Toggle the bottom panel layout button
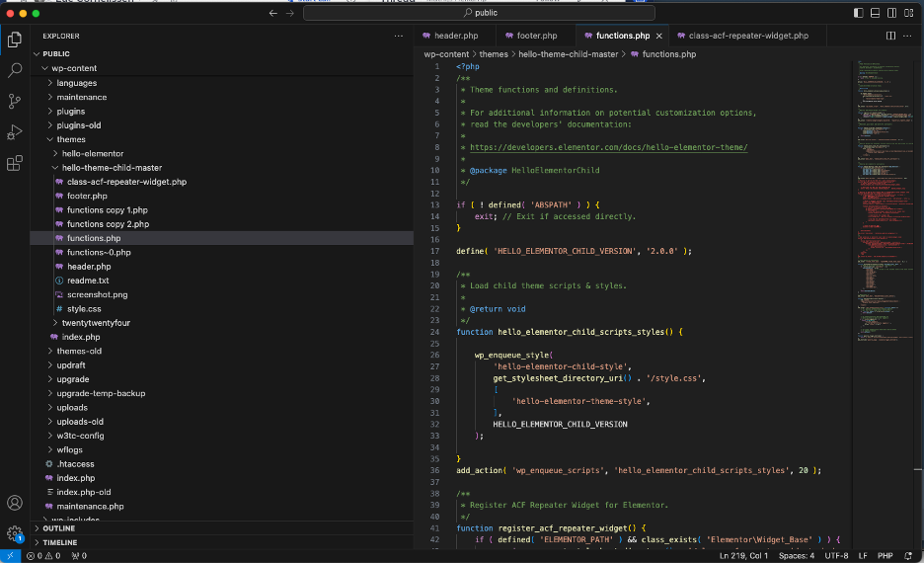This screenshot has width=924, height=563. coord(875,13)
